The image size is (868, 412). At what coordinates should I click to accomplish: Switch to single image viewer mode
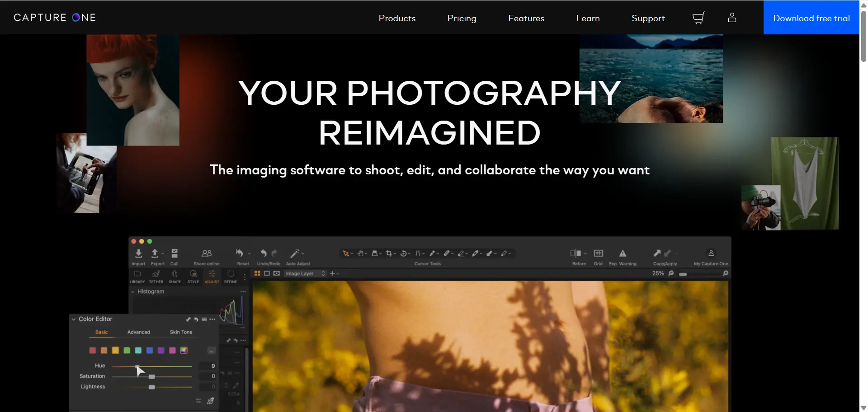[x=267, y=273]
